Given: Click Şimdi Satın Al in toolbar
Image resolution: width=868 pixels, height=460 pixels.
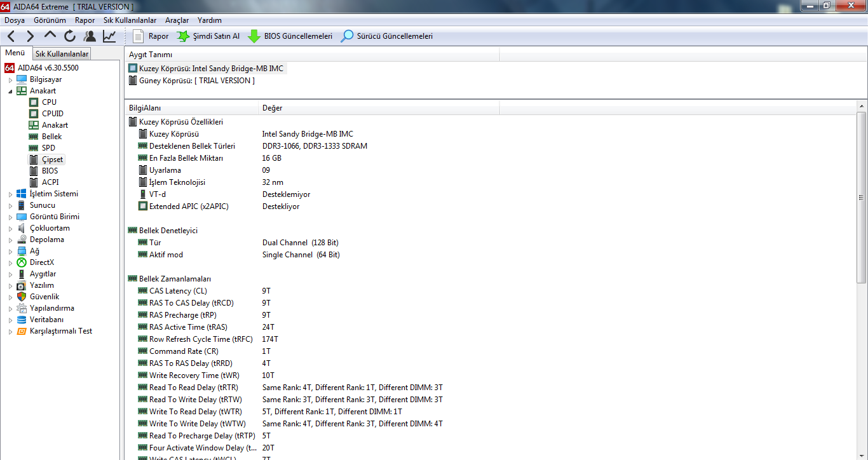Looking at the screenshot, I should point(208,36).
